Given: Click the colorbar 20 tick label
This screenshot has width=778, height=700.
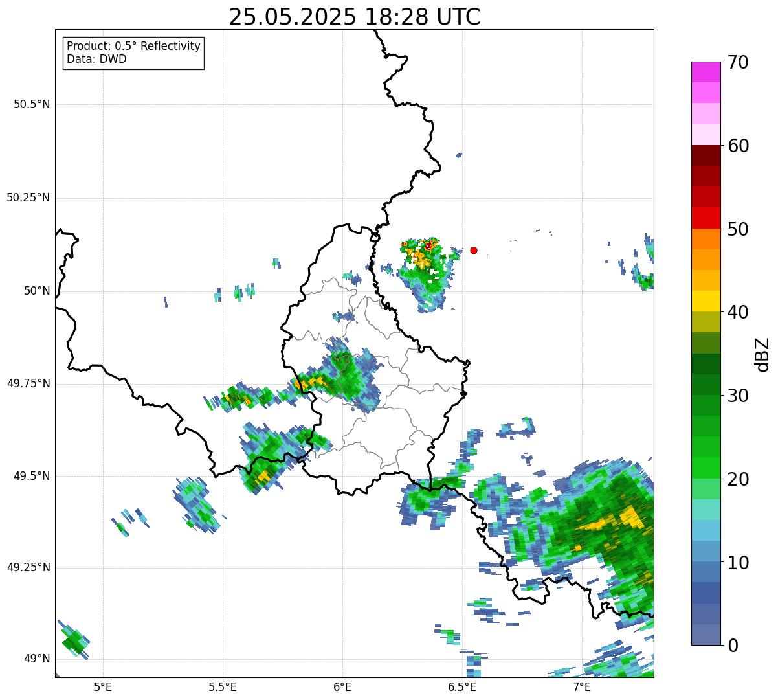Looking at the screenshot, I should pos(738,479).
